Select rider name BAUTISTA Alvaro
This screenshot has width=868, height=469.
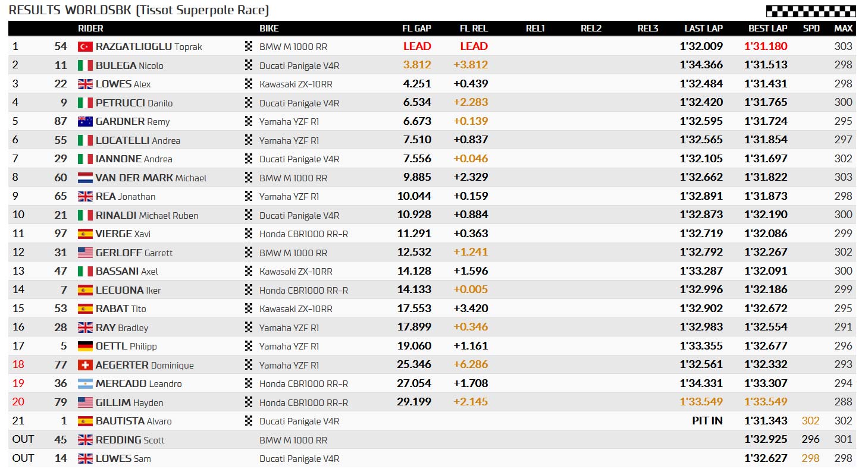[134, 421]
